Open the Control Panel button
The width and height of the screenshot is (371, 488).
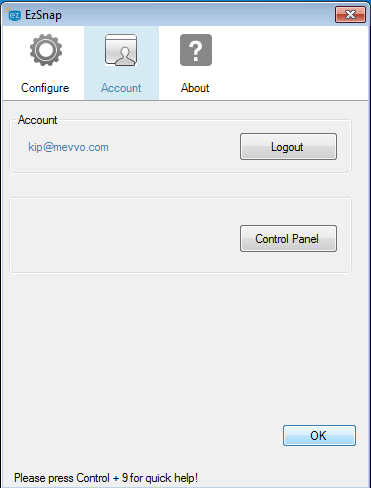(x=288, y=239)
